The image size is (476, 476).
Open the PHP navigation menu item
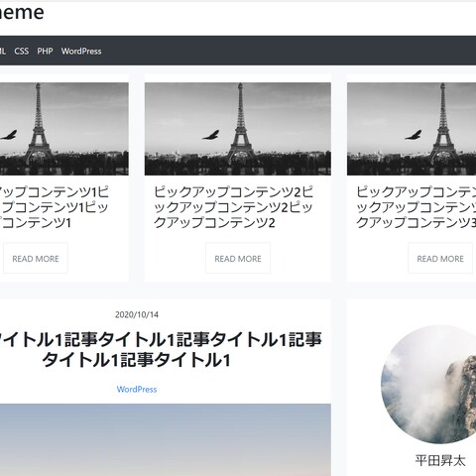[45, 52]
